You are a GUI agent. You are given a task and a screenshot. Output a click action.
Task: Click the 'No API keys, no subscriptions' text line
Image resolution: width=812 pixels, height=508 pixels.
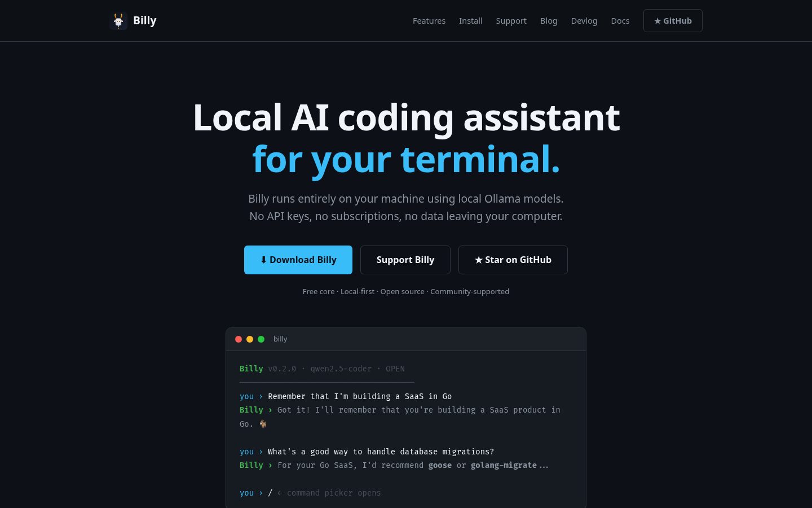pyautogui.click(x=406, y=216)
